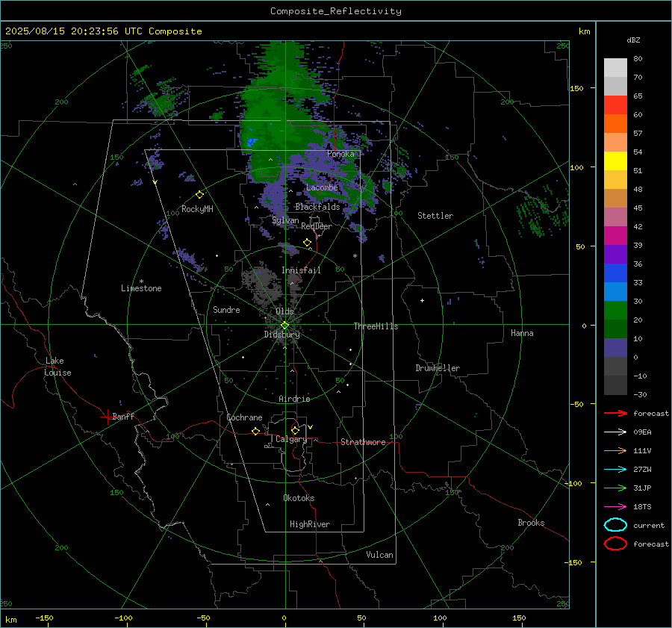
Task: Click the Lake Louise label
Action: pos(57,367)
